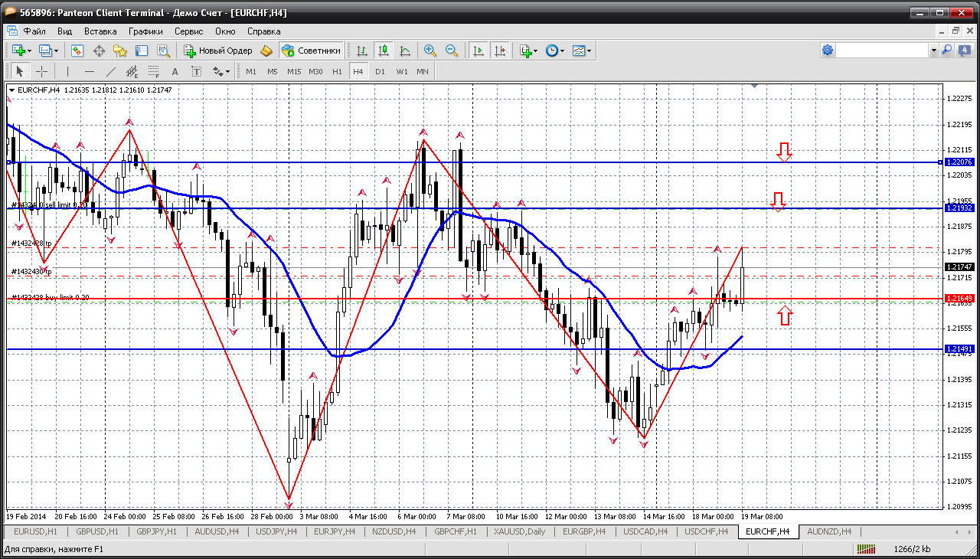The height and width of the screenshot is (559, 980).
Task: Launch MetaEditor from the toolbar
Action: click(x=266, y=51)
